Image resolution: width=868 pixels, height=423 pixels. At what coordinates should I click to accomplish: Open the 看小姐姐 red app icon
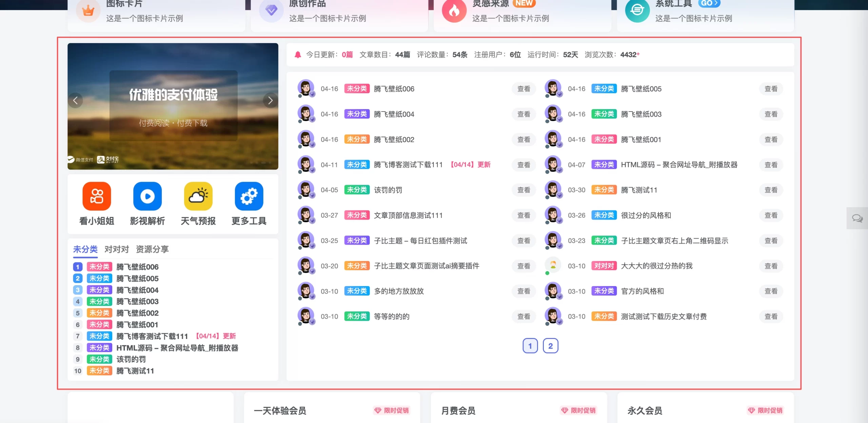[97, 196]
